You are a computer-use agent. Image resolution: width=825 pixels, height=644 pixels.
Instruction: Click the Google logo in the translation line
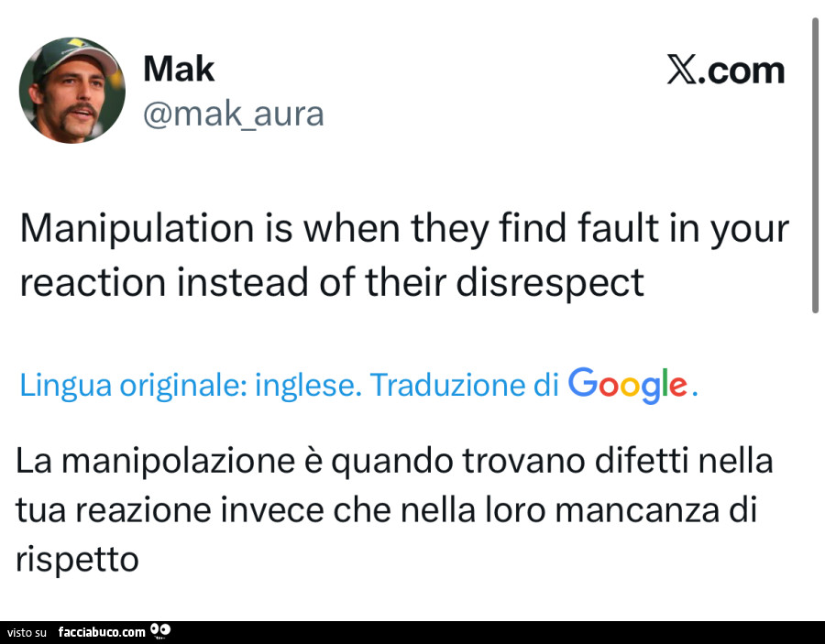pyautogui.click(x=629, y=385)
